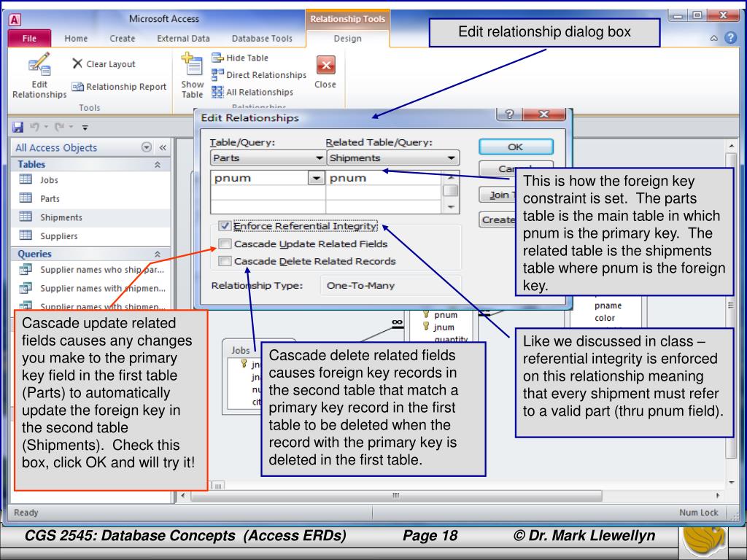Click the Suppliers table icon in navigation pane
The image size is (747, 560).
26,236
